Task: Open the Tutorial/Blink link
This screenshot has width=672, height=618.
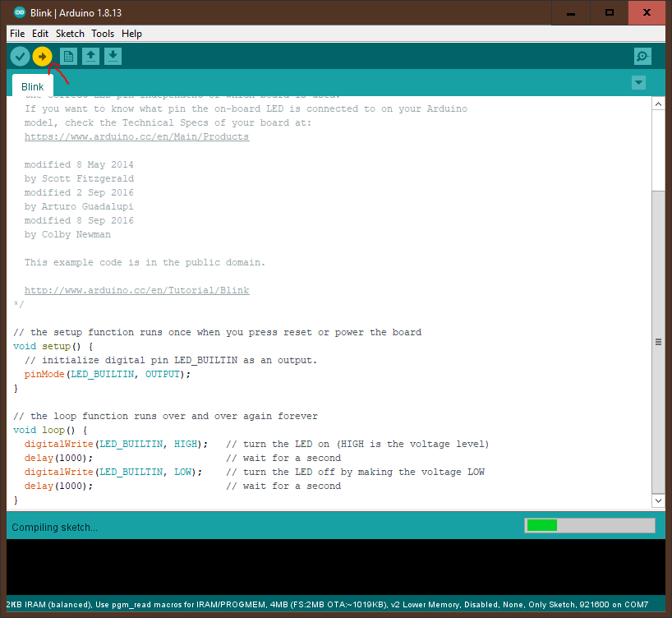Action: (136, 290)
